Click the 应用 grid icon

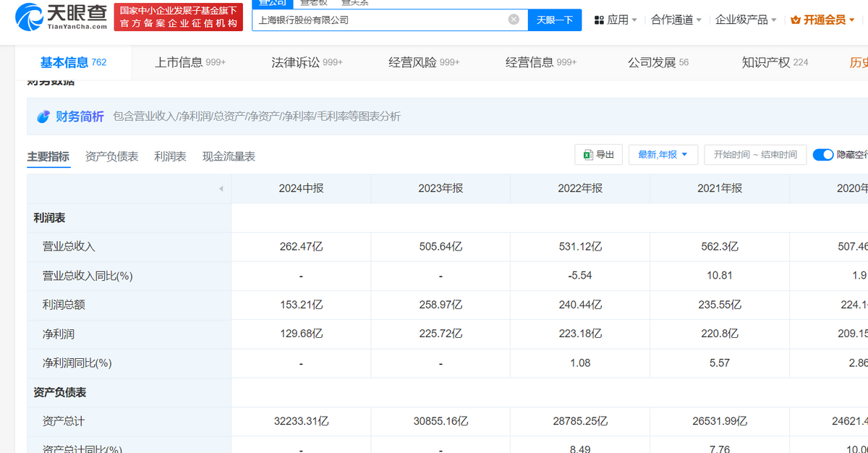(599, 20)
